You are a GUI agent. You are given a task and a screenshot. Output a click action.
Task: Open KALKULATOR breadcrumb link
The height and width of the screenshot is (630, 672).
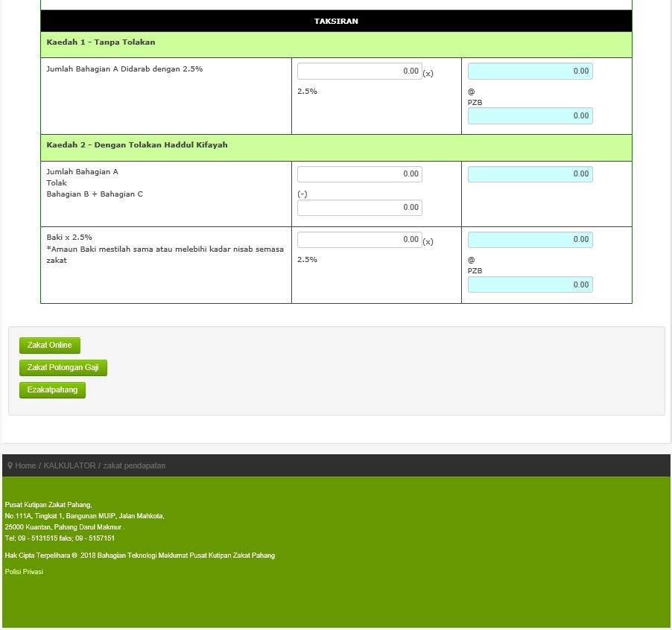coord(69,465)
